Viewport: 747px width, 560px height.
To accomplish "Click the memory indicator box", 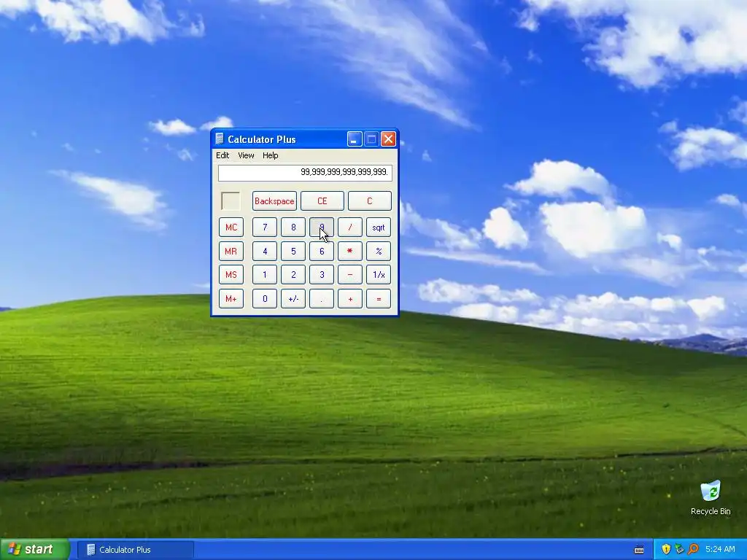I will click(x=231, y=201).
